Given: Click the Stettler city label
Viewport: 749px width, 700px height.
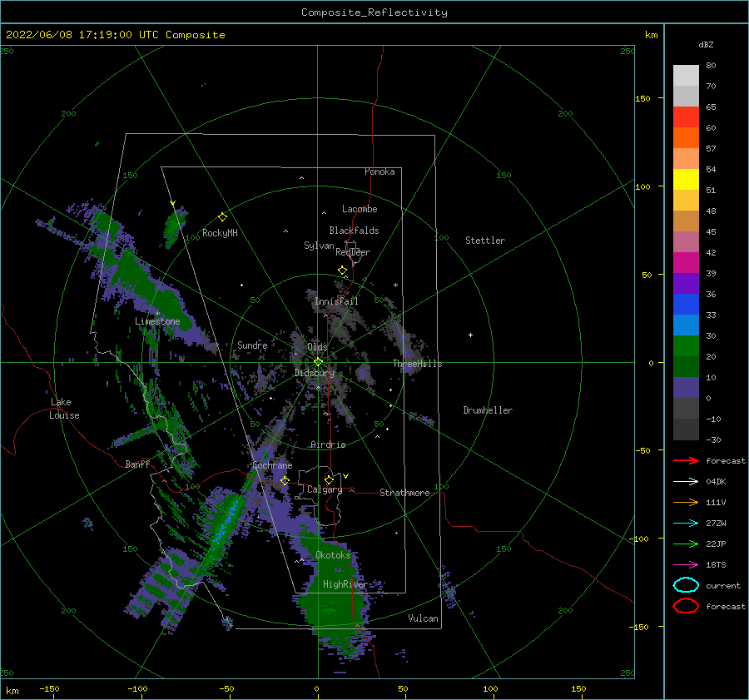Looking at the screenshot, I should point(485,241).
